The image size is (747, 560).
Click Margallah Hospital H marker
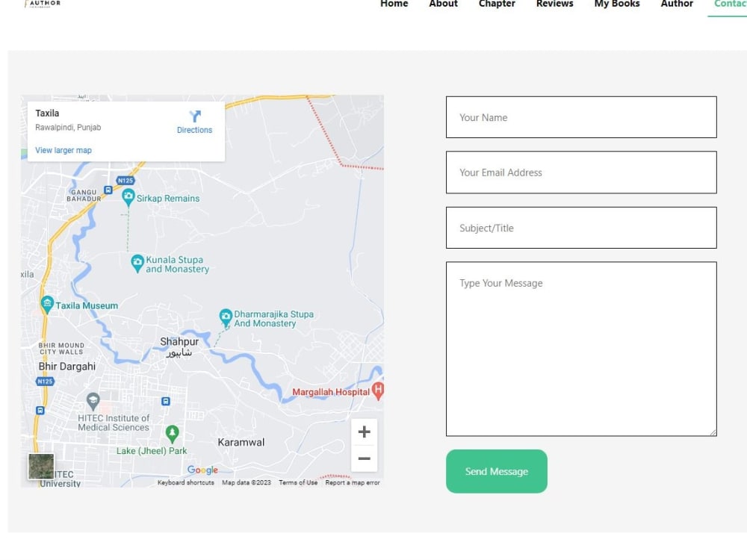[x=378, y=390]
